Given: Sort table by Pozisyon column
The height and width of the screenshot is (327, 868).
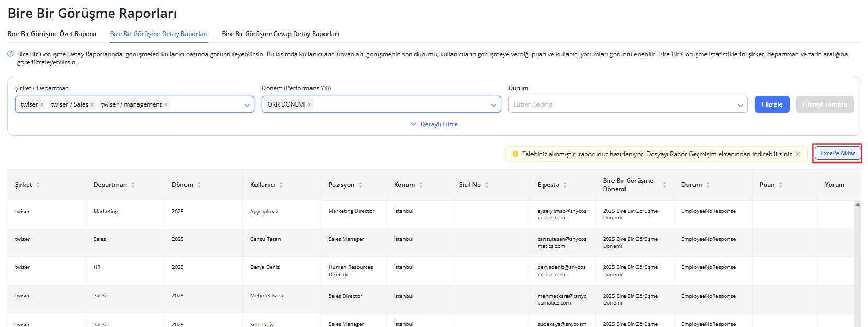Looking at the screenshot, I should pos(360,185).
